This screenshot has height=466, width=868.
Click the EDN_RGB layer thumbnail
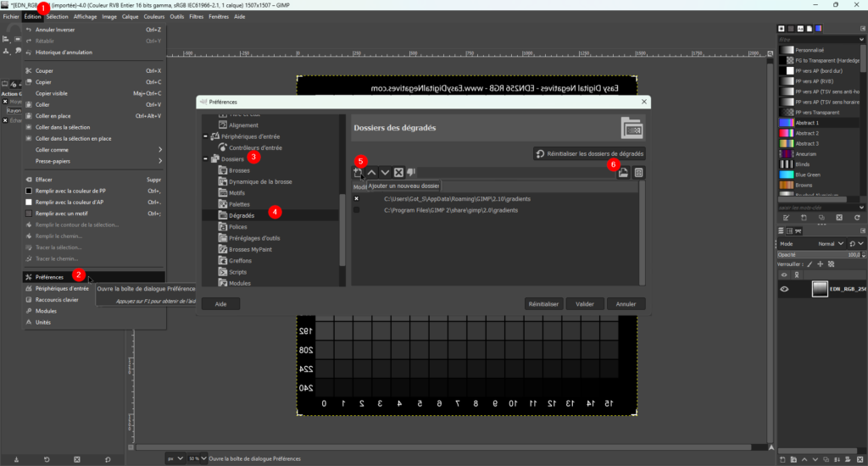click(820, 289)
